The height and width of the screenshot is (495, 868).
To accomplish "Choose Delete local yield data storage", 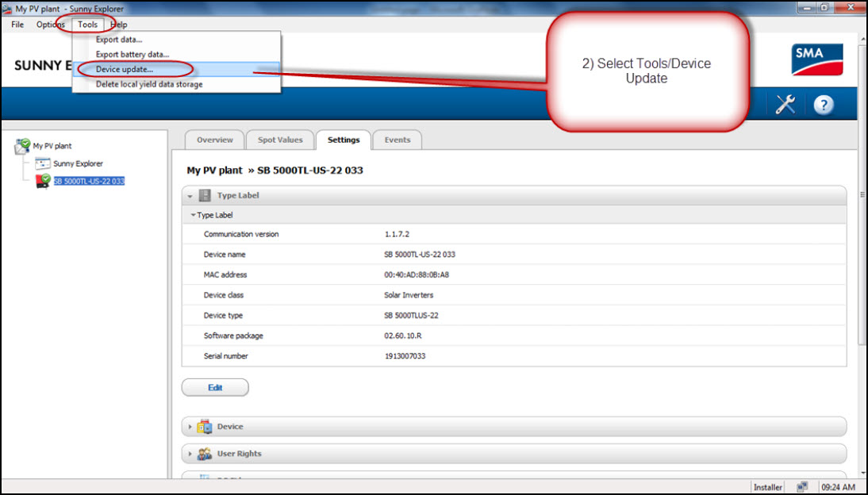I will pos(177,84).
